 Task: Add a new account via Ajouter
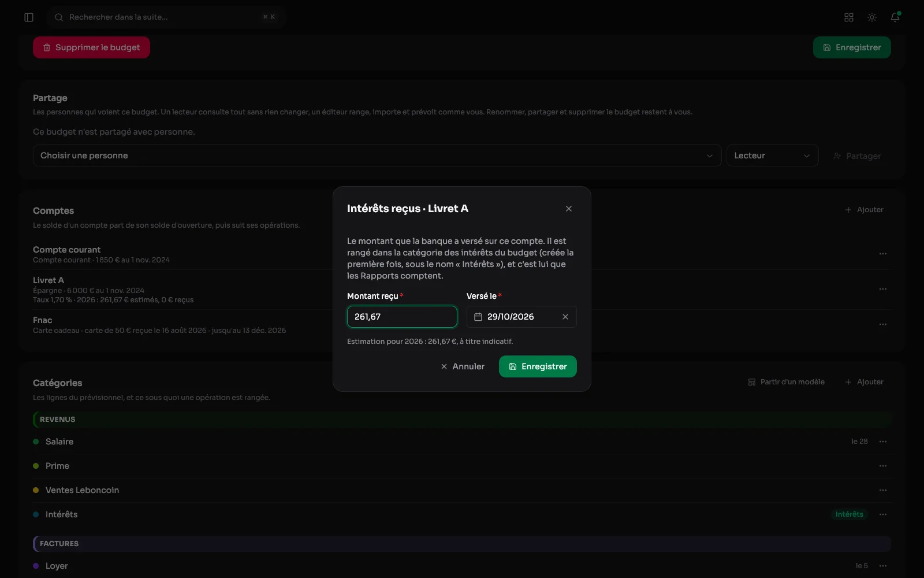(x=864, y=210)
